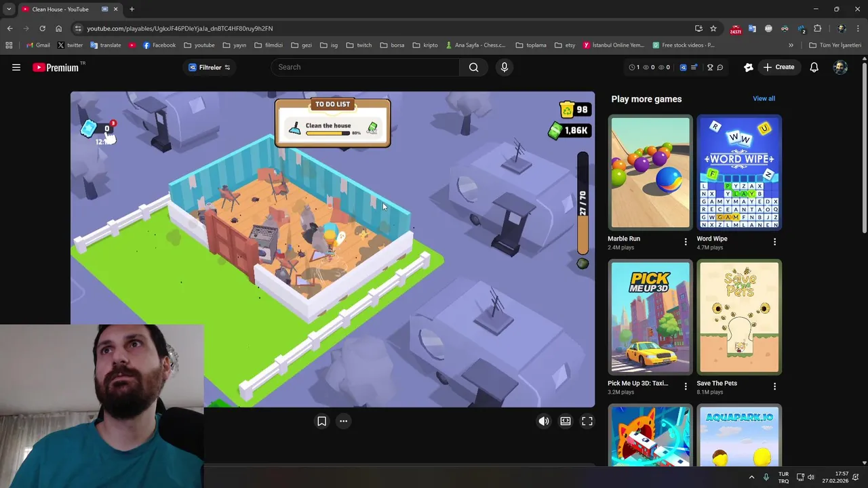Screen dimensions: 868x488
Task: Click the trophy icon in header widget
Action: point(710,67)
